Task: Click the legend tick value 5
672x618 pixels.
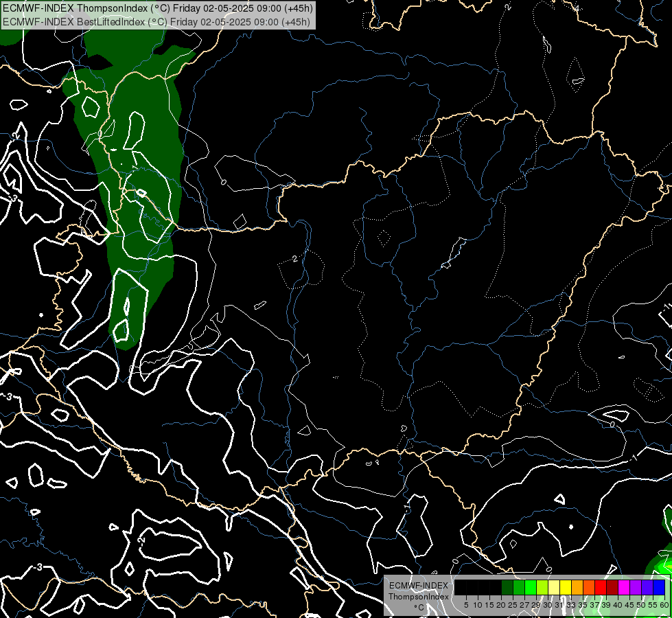Action: (466, 605)
